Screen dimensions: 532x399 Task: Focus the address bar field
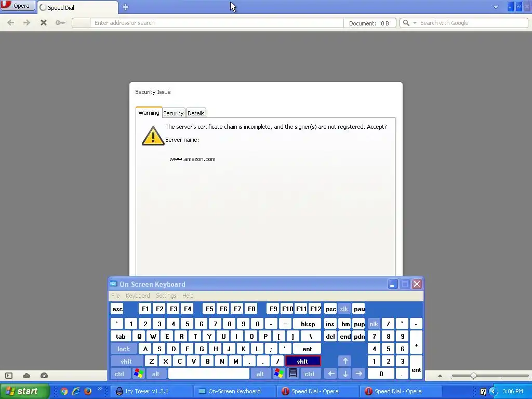[217, 23]
